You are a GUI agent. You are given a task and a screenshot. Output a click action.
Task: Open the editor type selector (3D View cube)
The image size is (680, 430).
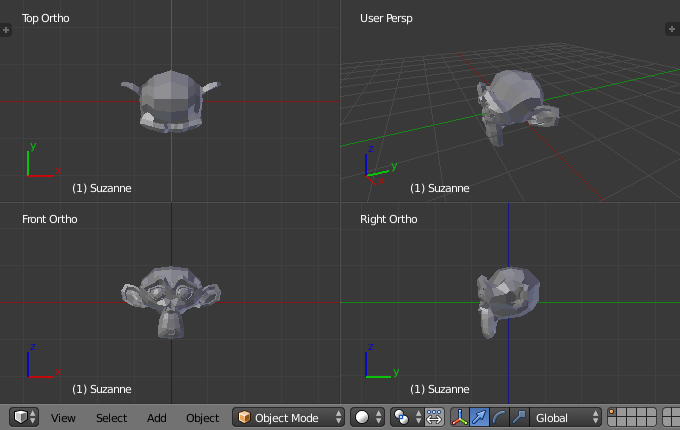click(x=24, y=417)
